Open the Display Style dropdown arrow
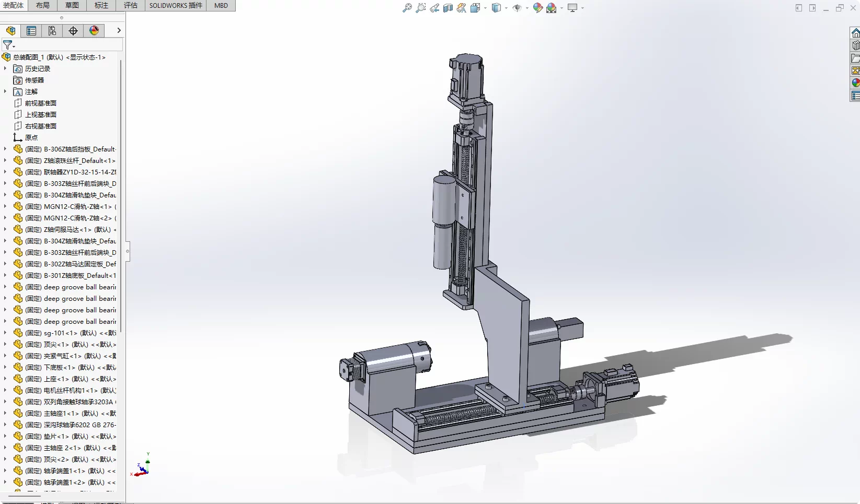Screen dimensions: 860x504 coord(506,8)
